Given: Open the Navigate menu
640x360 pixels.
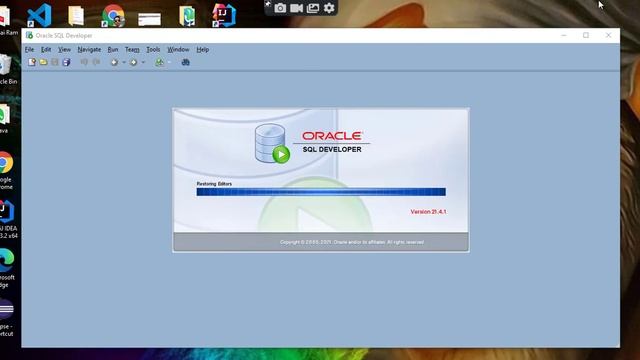Looking at the screenshot, I should point(89,49).
